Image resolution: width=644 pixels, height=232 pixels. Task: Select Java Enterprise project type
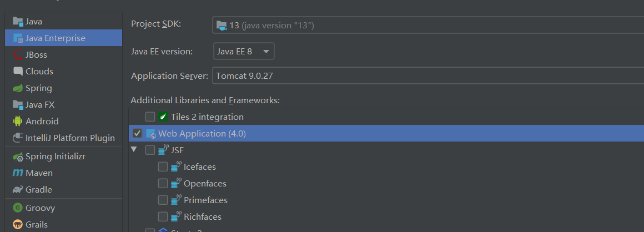(x=56, y=38)
